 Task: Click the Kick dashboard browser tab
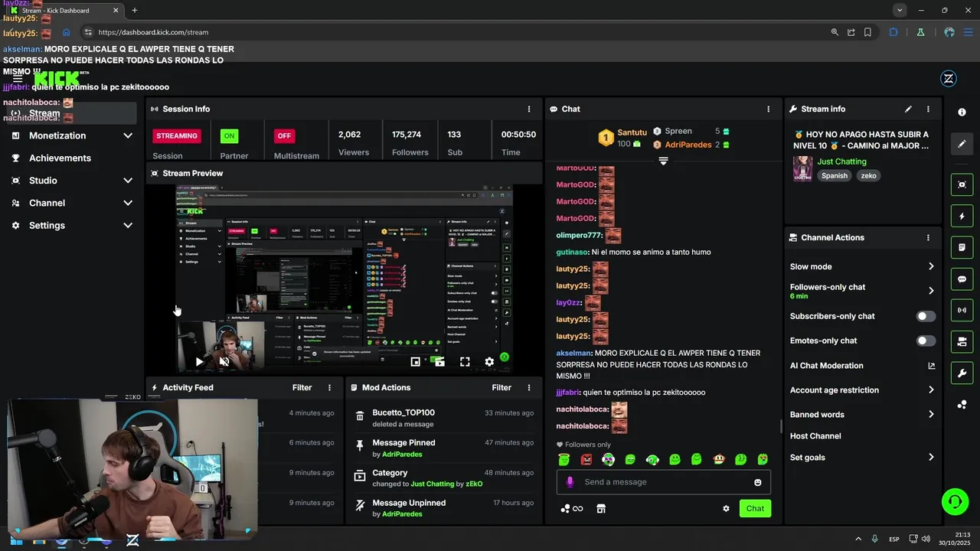click(65, 10)
